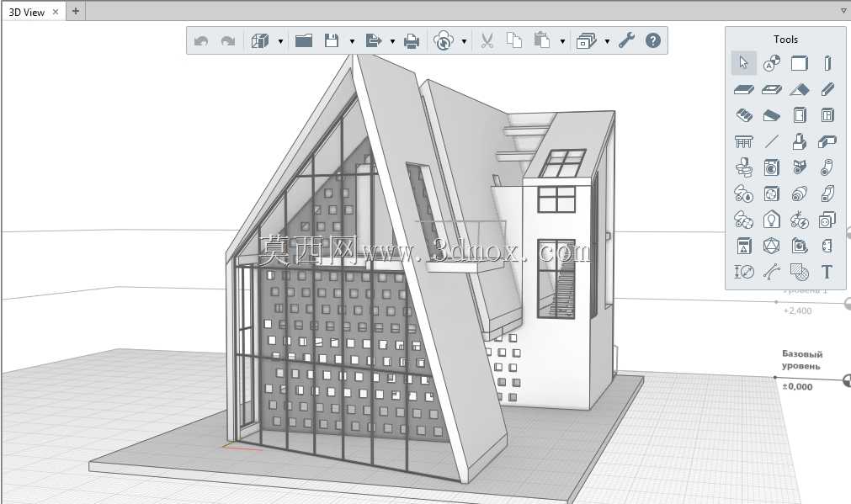Image resolution: width=851 pixels, height=504 pixels.
Task: Select the Hatch tool
Action: coord(799,272)
